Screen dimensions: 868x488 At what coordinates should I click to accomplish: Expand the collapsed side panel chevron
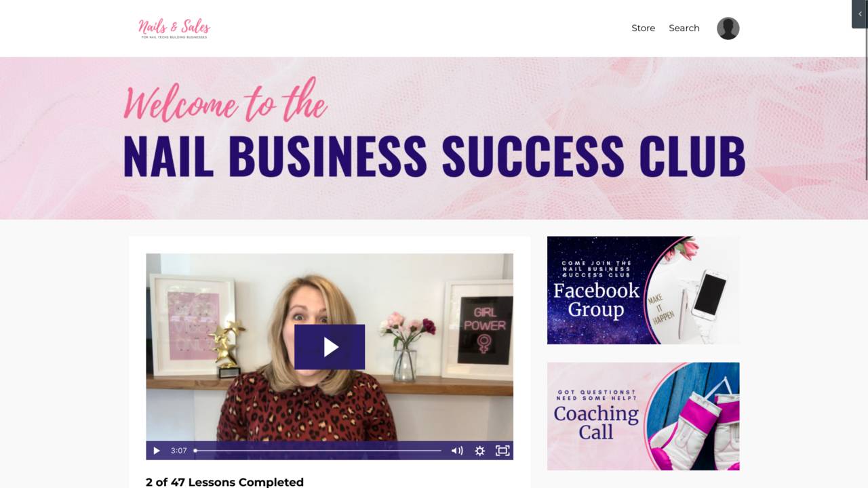click(860, 14)
